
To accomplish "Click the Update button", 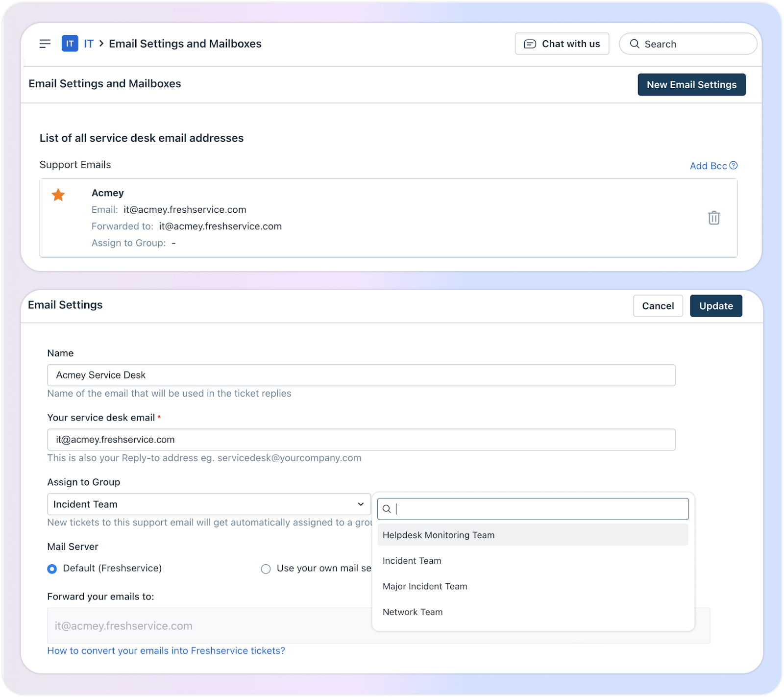I will (x=716, y=306).
